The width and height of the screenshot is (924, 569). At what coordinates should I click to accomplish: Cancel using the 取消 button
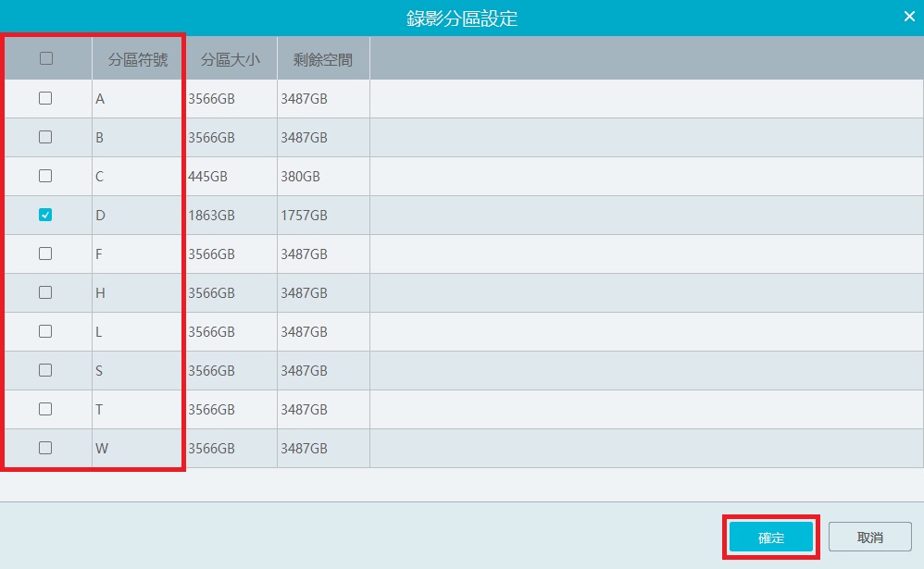(869, 538)
